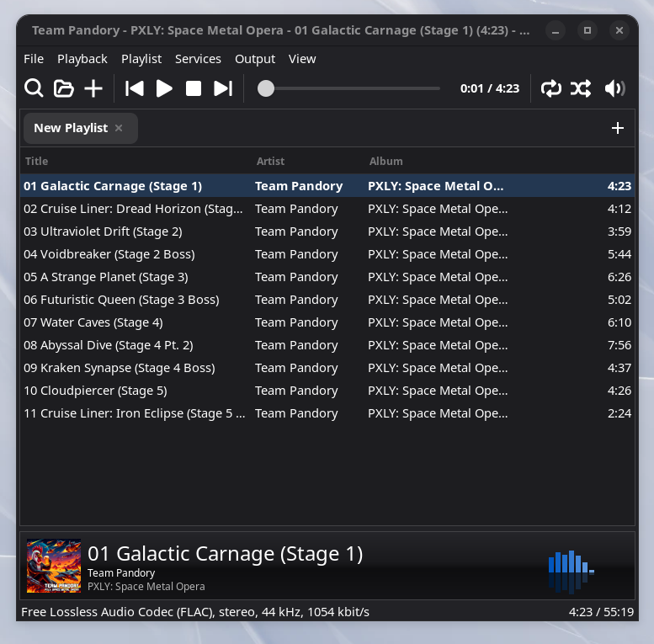Click the 2:24 track duration
The width and height of the screenshot is (654, 644).
pos(619,413)
